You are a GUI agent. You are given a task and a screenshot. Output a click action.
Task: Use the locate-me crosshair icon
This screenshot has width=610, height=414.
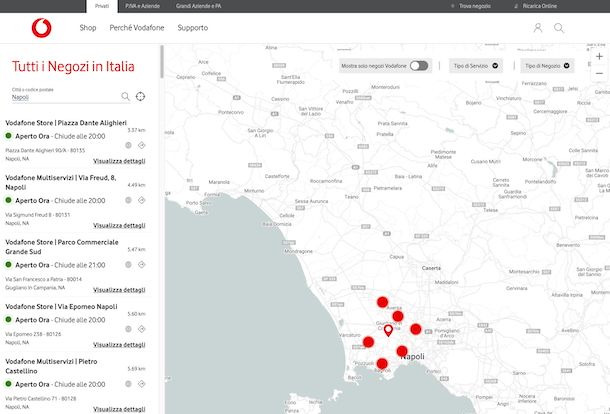point(141,97)
